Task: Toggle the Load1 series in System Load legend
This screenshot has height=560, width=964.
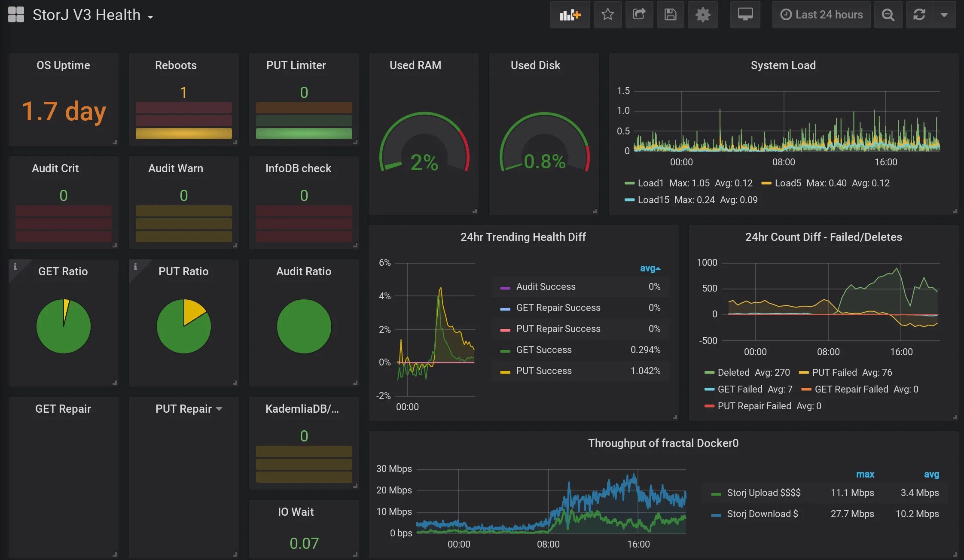Action: 650,183
